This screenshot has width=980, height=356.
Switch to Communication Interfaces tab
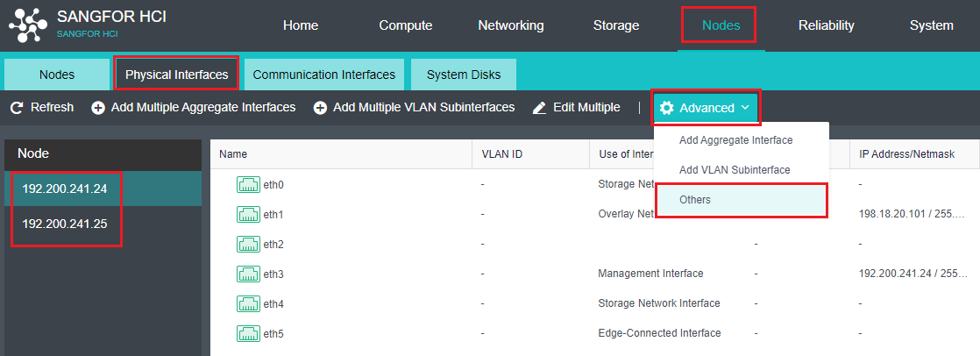(323, 75)
